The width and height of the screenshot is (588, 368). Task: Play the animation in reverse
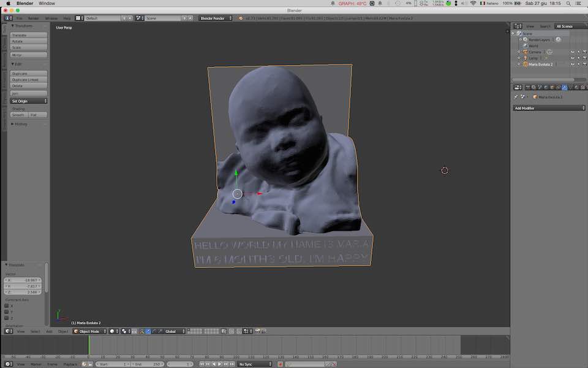point(214,364)
